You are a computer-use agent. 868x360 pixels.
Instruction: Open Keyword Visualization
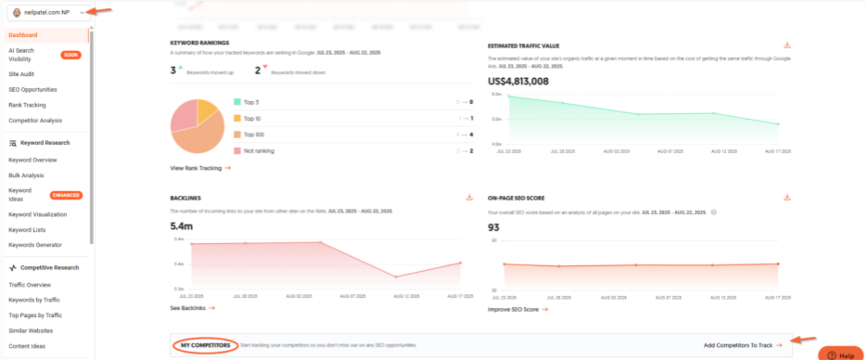tap(38, 214)
